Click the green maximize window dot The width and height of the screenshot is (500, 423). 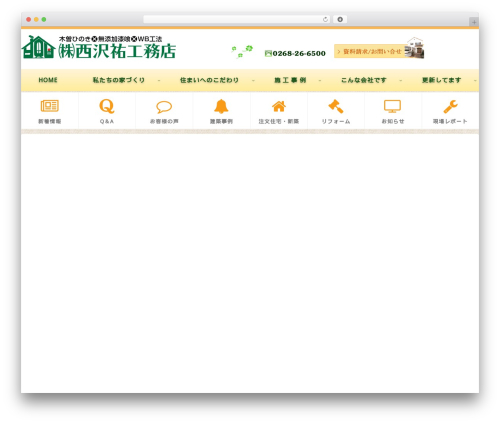pyautogui.click(x=44, y=19)
